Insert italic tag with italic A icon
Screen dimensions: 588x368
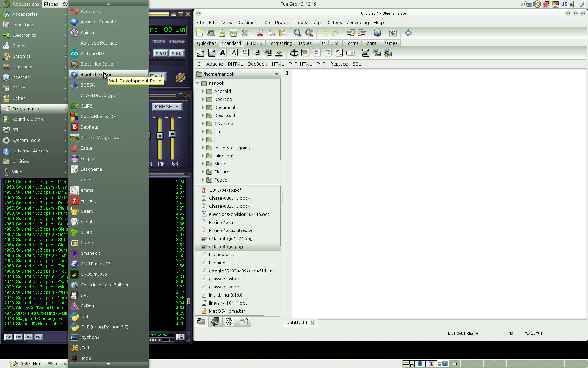[x=234, y=53]
